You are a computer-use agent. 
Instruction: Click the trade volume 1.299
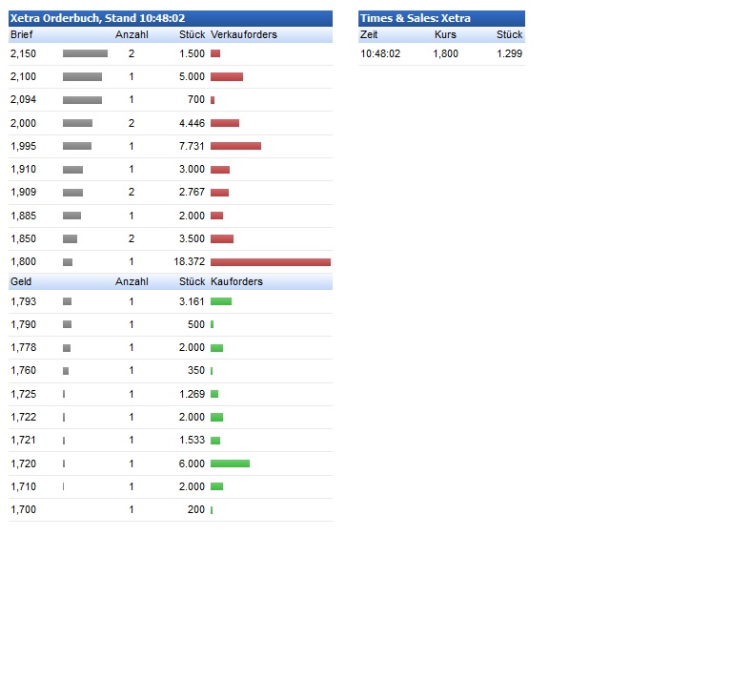pos(509,54)
